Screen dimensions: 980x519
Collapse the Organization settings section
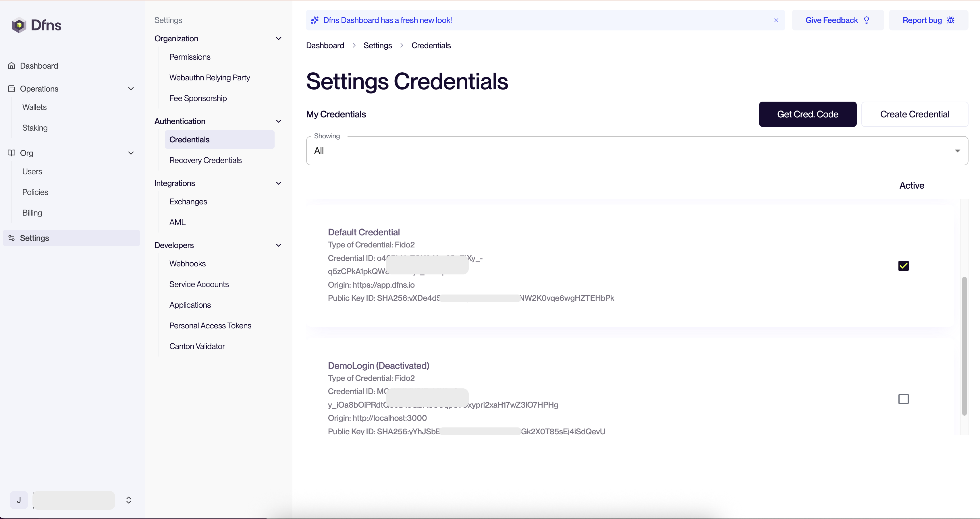click(279, 38)
